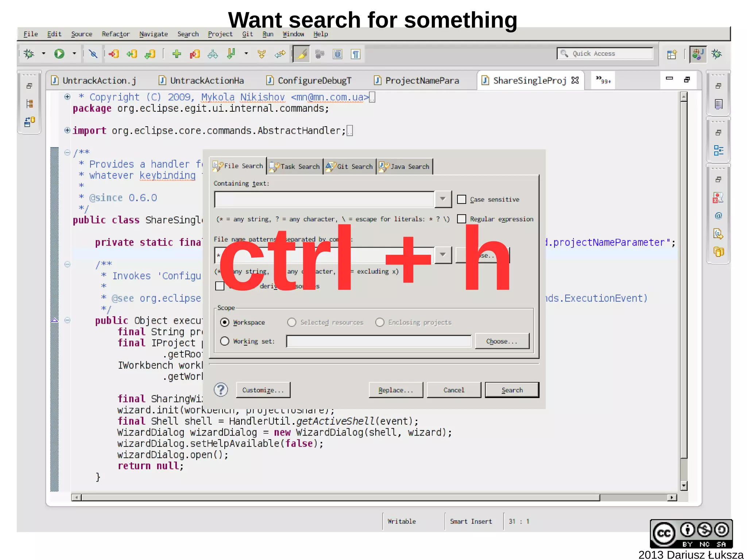The height and width of the screenshot is (560, 747).
Task: Open the Outline view icon in right sidebar
Action: click(x=719, y=150)
